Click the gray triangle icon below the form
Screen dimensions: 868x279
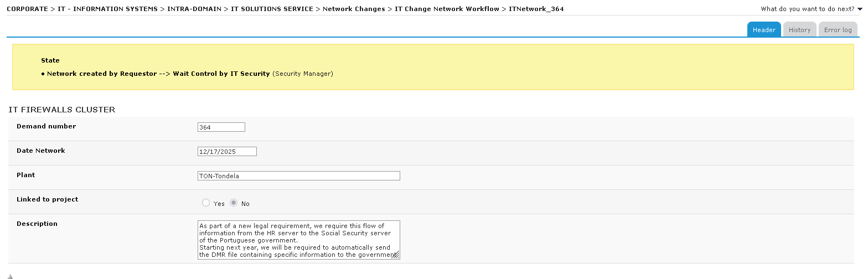click(10, 276)
